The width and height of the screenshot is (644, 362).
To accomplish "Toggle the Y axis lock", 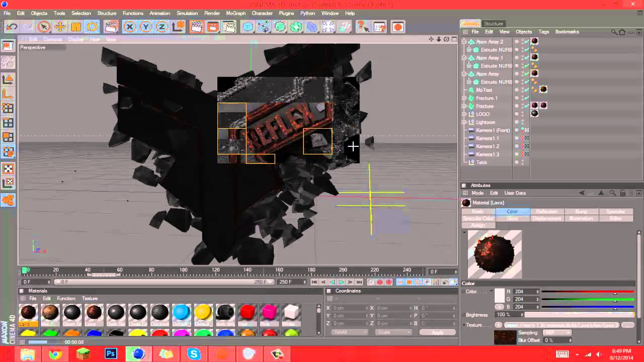I will [x=146, y=27].
